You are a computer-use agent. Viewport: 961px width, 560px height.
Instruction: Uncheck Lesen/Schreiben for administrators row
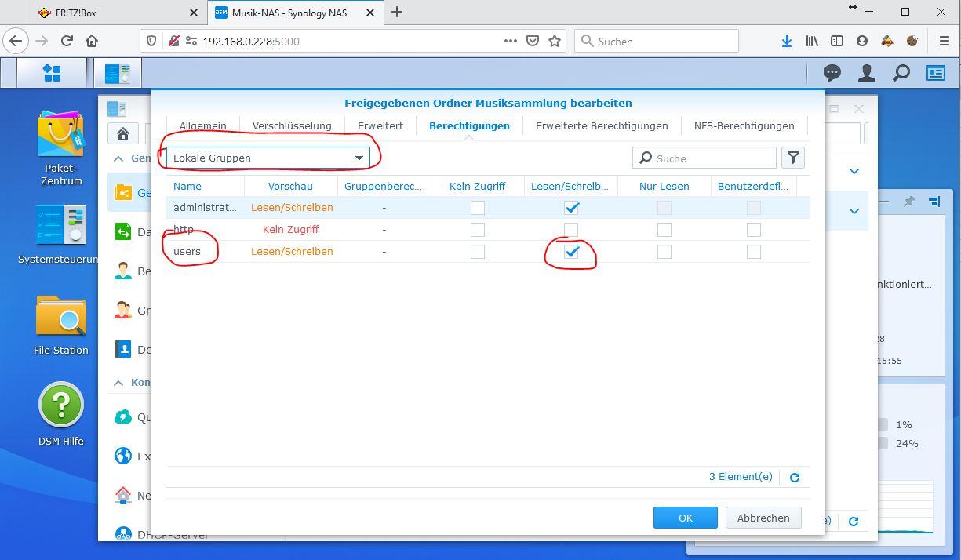click(572, 208)
